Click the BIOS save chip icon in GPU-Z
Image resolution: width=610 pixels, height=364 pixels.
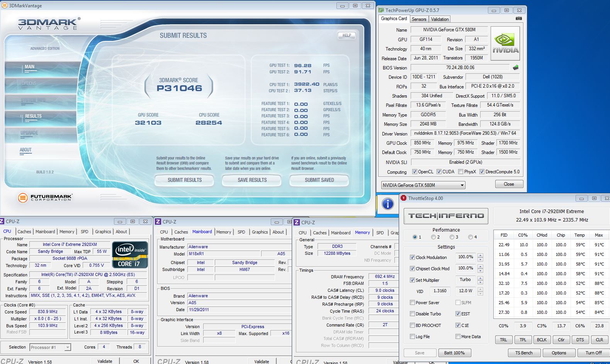click(516, 67)
